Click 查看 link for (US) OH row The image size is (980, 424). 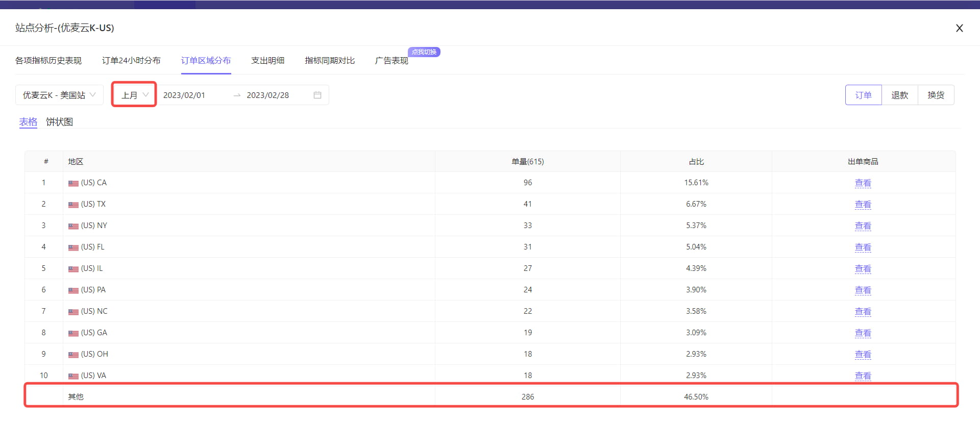coord(863,354)
